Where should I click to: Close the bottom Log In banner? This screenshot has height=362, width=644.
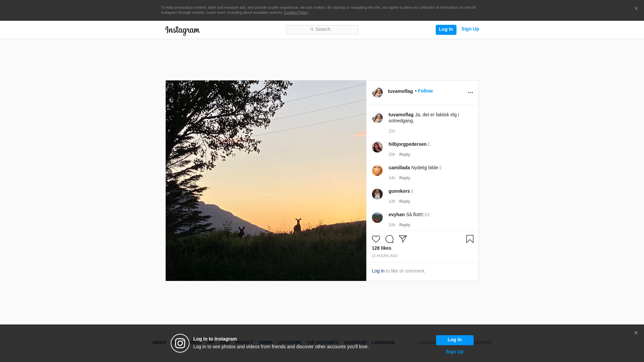tap(636, 333)
